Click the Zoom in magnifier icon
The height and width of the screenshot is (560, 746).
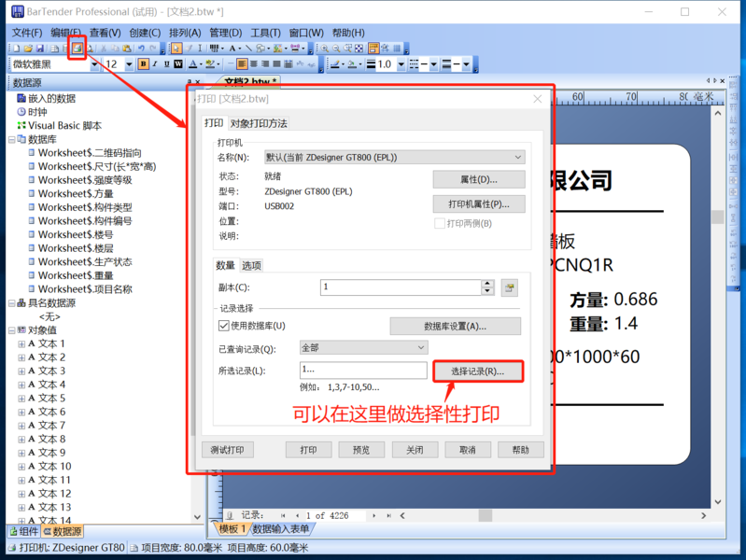pos(325,48)
